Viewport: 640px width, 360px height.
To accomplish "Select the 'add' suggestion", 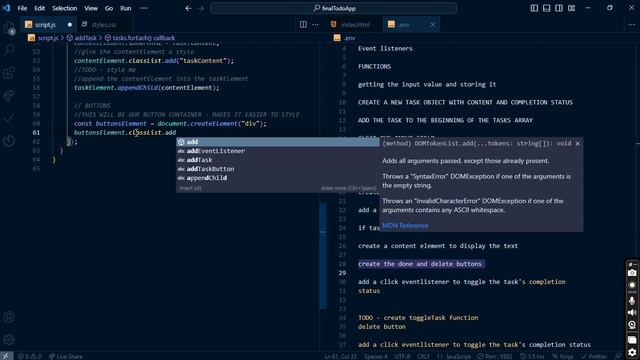I will coord(278,142).
